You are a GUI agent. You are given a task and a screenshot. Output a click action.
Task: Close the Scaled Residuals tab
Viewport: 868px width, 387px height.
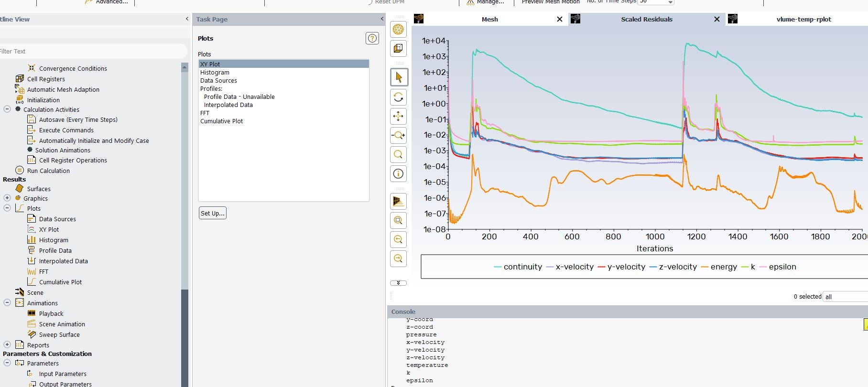click(716, 19)
